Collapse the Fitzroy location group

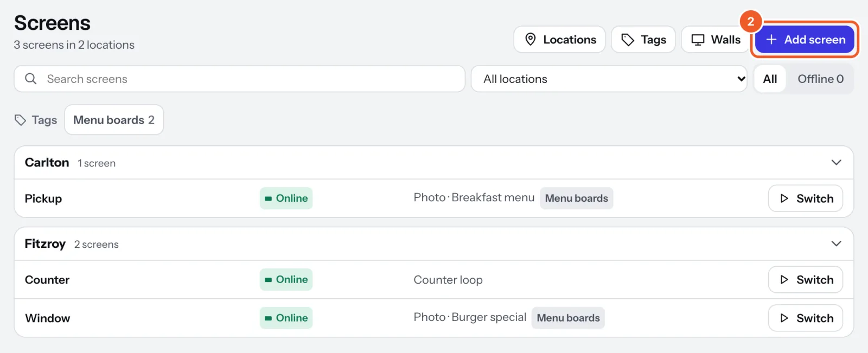pyautogui.click(x=836, y=244)
